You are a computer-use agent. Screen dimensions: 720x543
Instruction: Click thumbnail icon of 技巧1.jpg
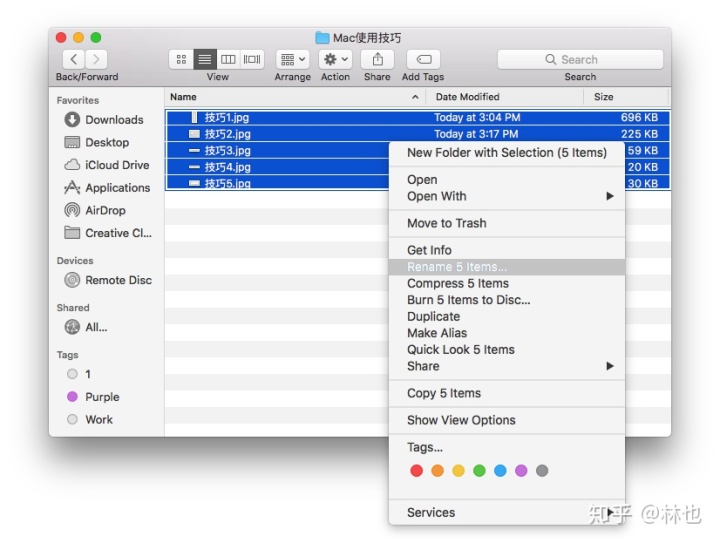coord(194,118)
